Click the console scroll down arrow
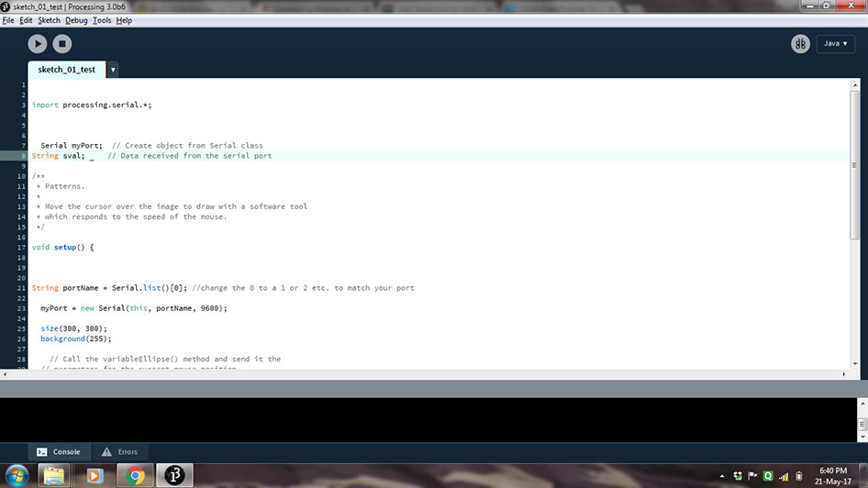This screenshot has height=488, width=868. pos(862,437)
